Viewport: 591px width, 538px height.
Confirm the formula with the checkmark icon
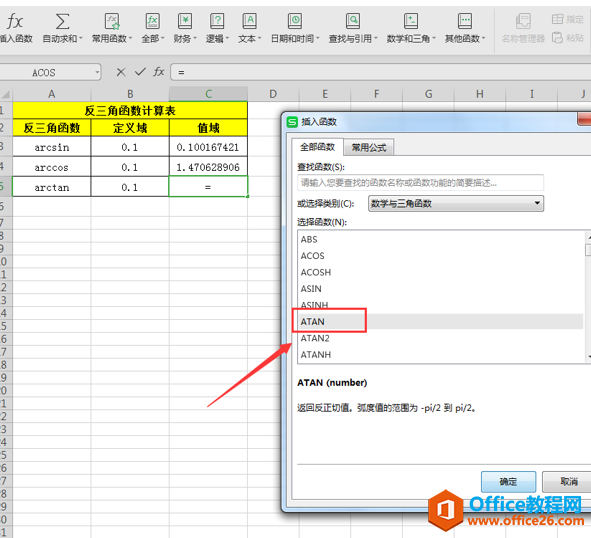[x=140, y=72]
